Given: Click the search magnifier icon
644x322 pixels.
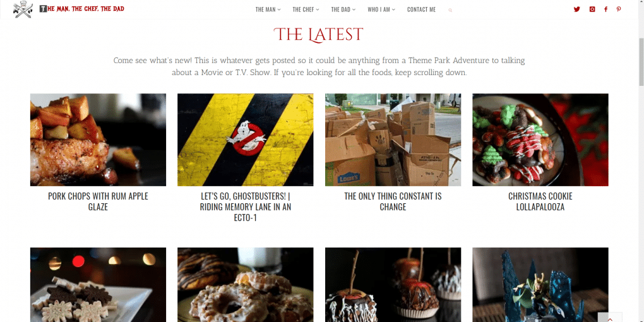Looking at the screenshot, I should click(x=451, y=10).
